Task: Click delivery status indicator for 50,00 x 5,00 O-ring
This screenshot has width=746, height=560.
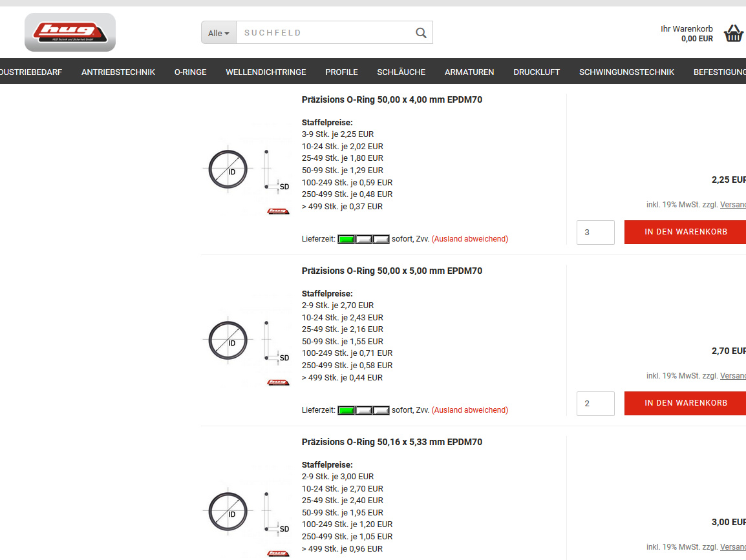Action: click(363, 410)
